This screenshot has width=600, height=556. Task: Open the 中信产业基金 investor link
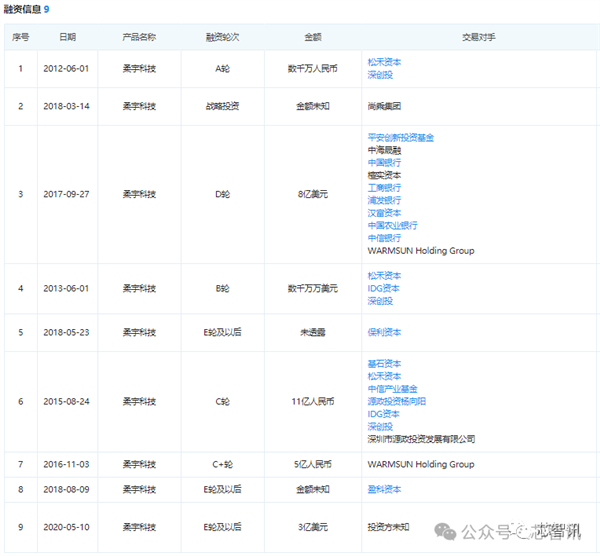click(x=393, y=389)
